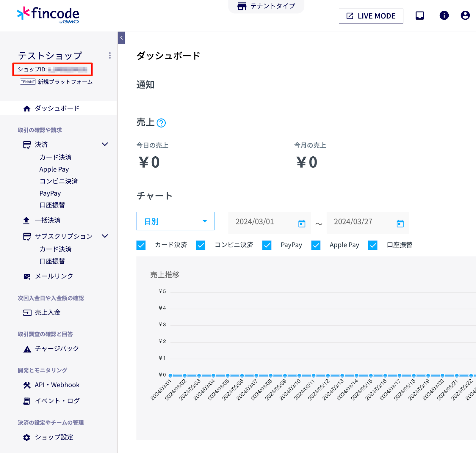This screenshot has width=476, height=453.
Task: Collapse the サブスクリプション menu section
Action: click(105, 236)
